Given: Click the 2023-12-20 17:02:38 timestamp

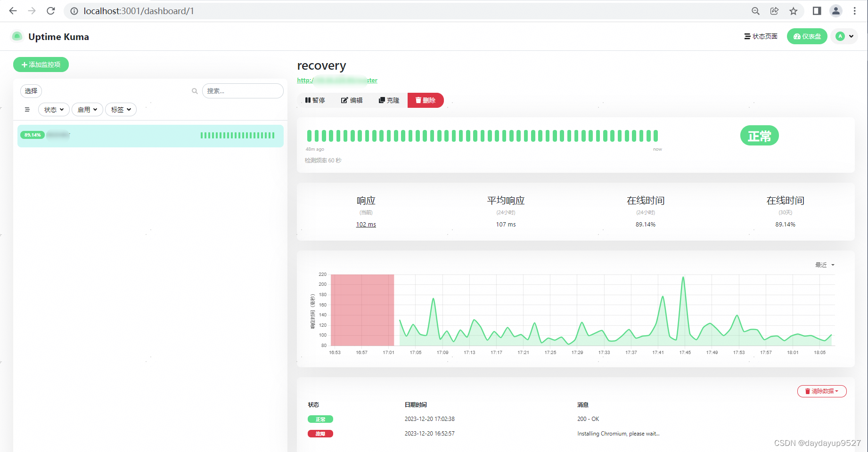Looking at the screenshot, I should pos(430,419).
